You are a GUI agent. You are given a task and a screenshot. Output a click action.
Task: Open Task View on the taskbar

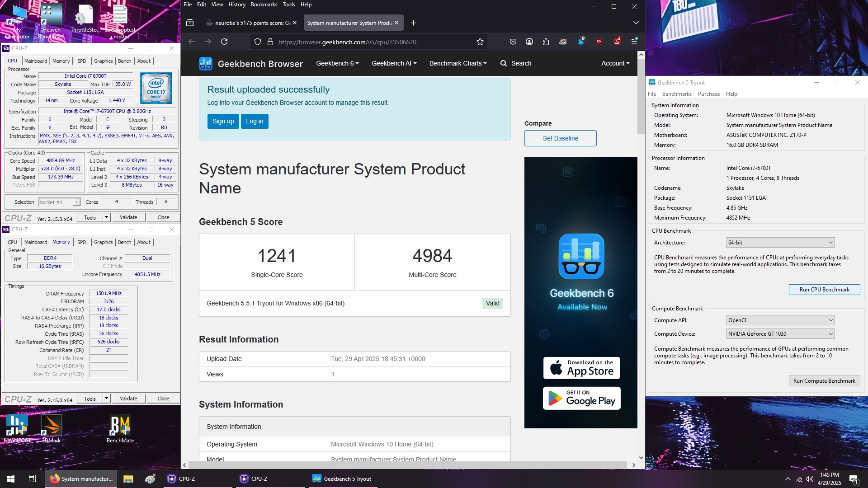[x=32, y=479]
